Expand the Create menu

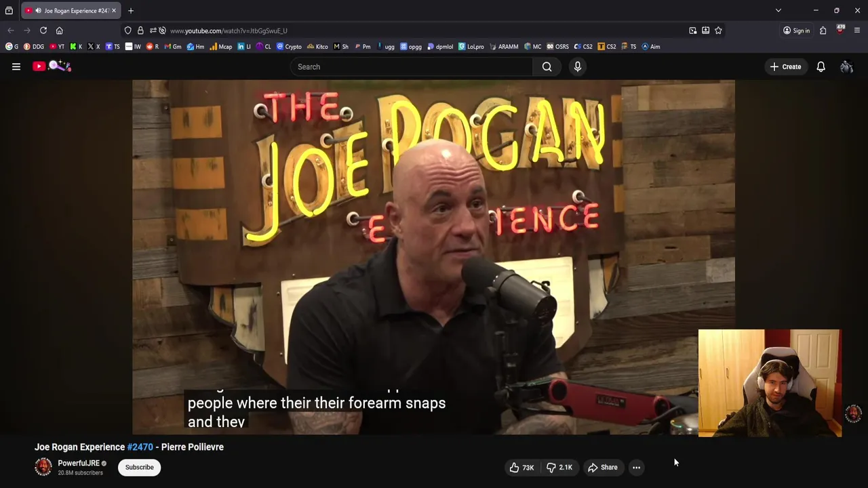[785, 66]
